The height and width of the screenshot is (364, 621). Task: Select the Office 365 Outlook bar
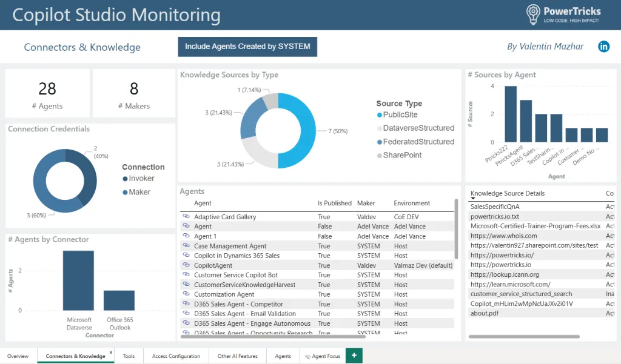coord(119,300)
